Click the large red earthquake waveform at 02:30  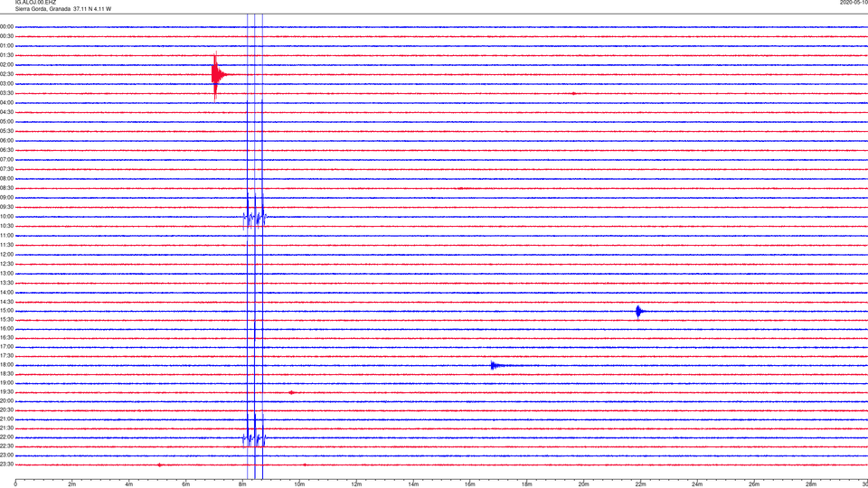(218, 75)
